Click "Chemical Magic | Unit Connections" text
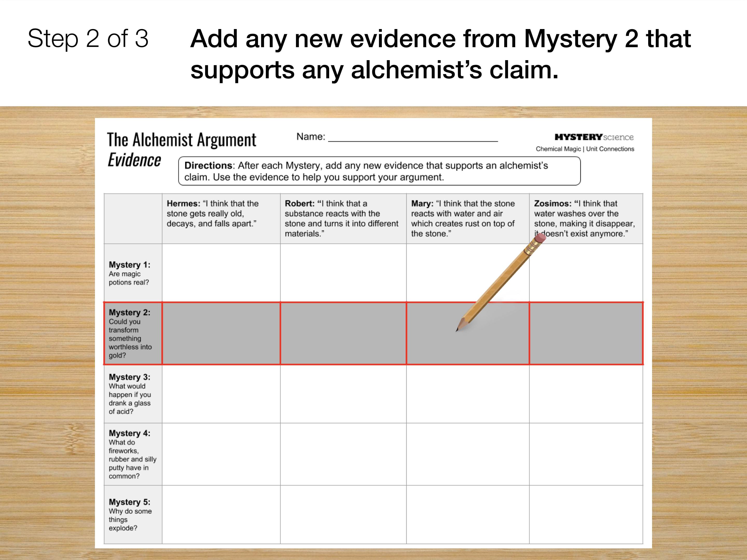 pyautogui.click(x=585, y=149)
